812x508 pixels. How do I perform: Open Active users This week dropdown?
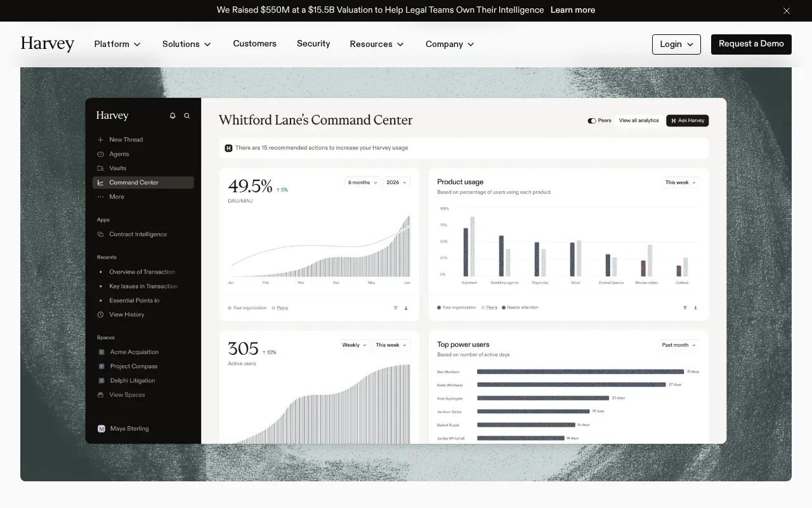point(391,345)
